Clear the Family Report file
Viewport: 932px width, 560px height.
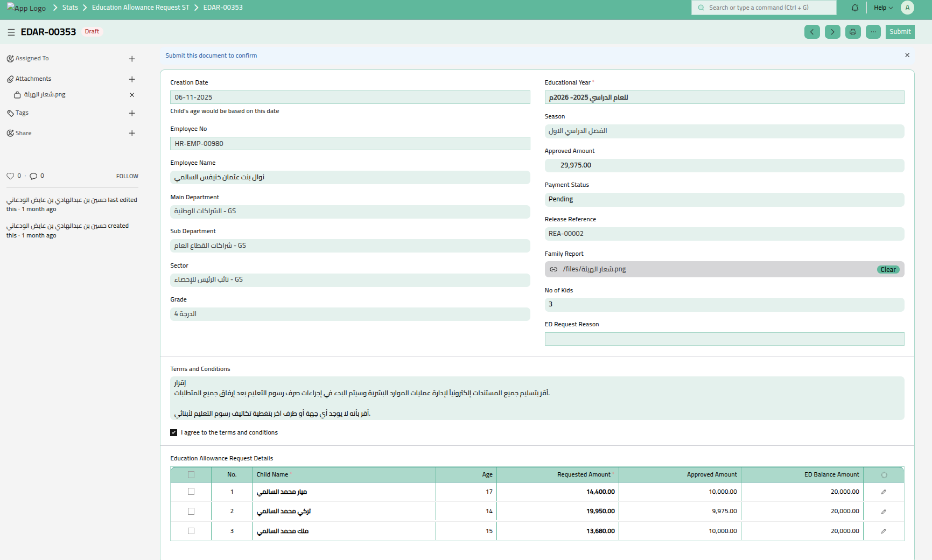tap(888, 270)
